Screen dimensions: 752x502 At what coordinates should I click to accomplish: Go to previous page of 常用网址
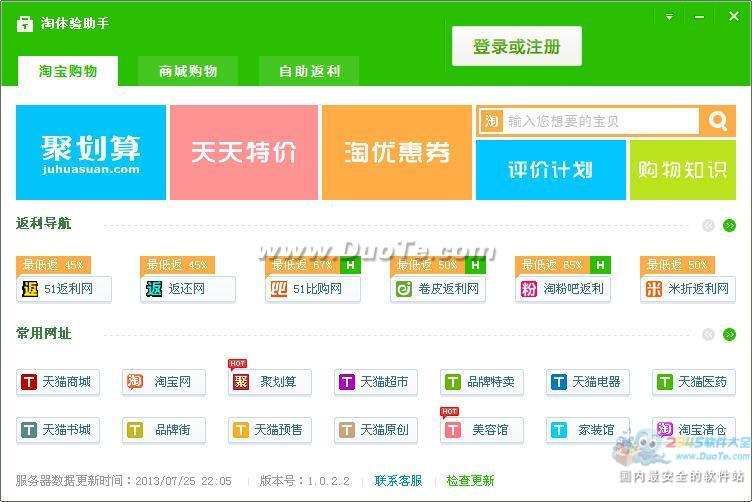(x=708, y=334)
